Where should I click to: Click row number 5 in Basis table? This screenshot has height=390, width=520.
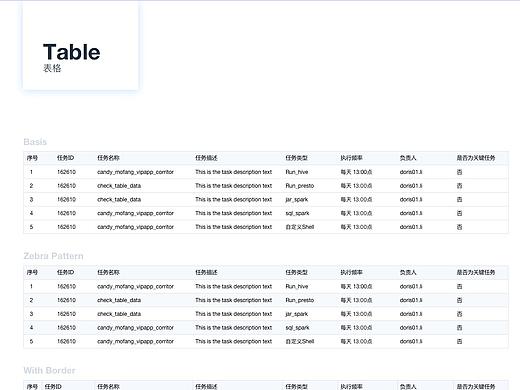pos(31,227)
